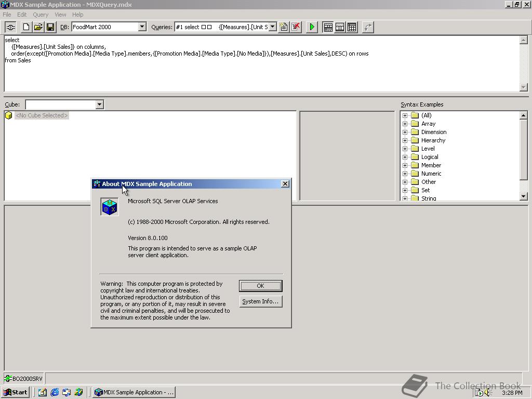This screenshot has width=532, height=399.
Task: Expand the Member syntax folder
Action: pyautogui.click(x=405, y=165)
